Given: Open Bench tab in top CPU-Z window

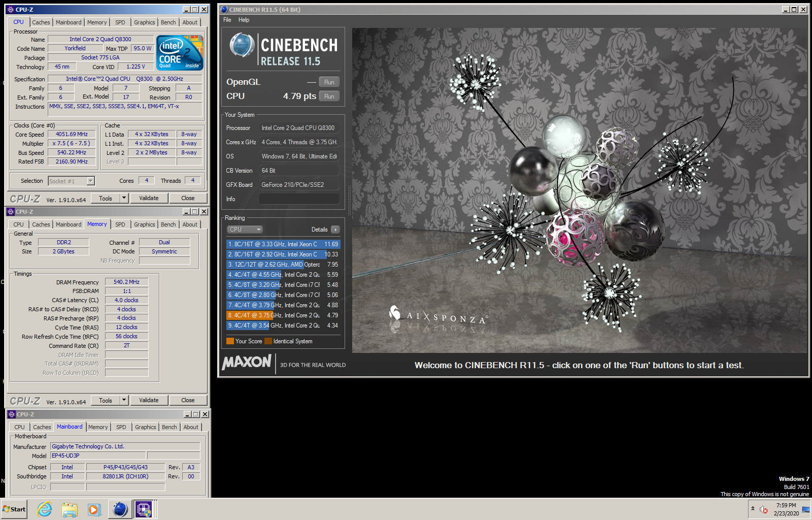Looking at the screenshot, I should pos(168,22).
